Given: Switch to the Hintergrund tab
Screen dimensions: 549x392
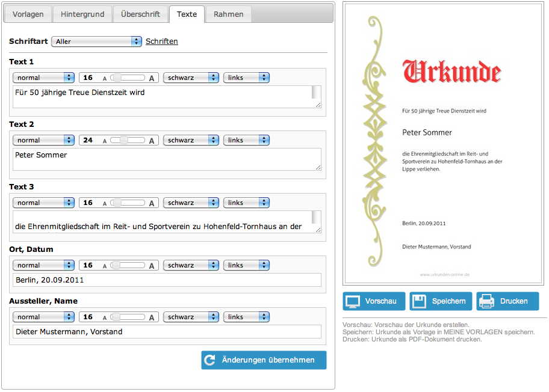Looking at the screenshot, I should tap(82, 14).
